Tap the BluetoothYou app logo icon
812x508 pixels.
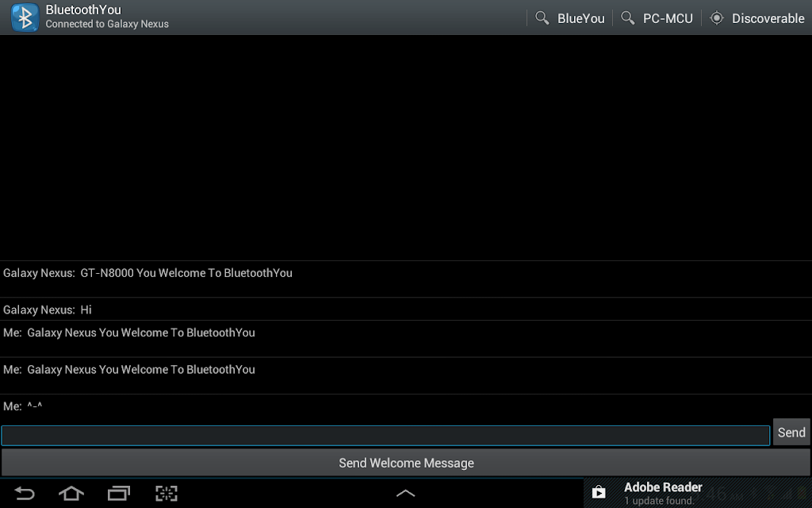point(25,17)
